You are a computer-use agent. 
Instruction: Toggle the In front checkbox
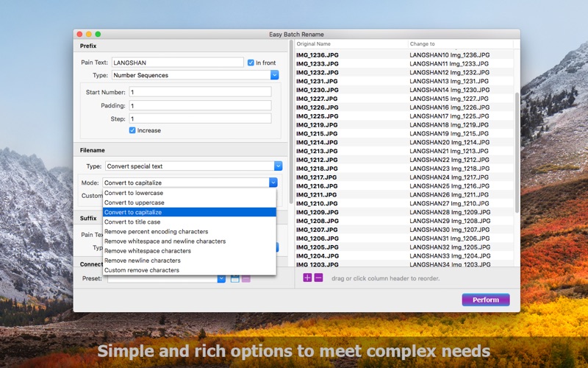[x=251, y=63]
